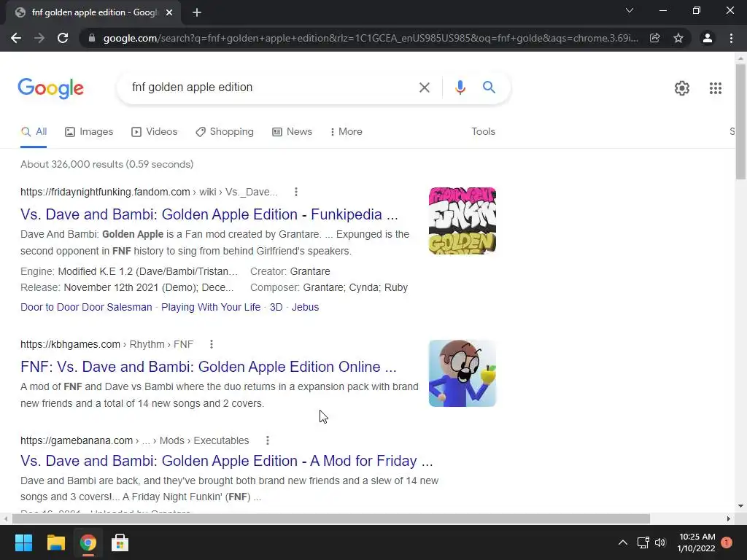Switch to Images results
The image size is (747, 560).
click(x=89, y=132)
